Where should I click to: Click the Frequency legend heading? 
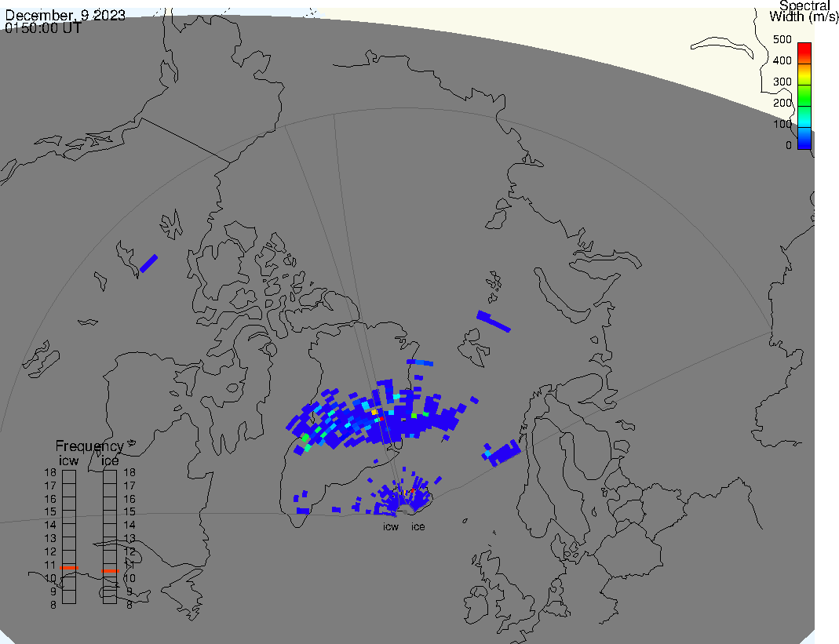coord(89,446)
